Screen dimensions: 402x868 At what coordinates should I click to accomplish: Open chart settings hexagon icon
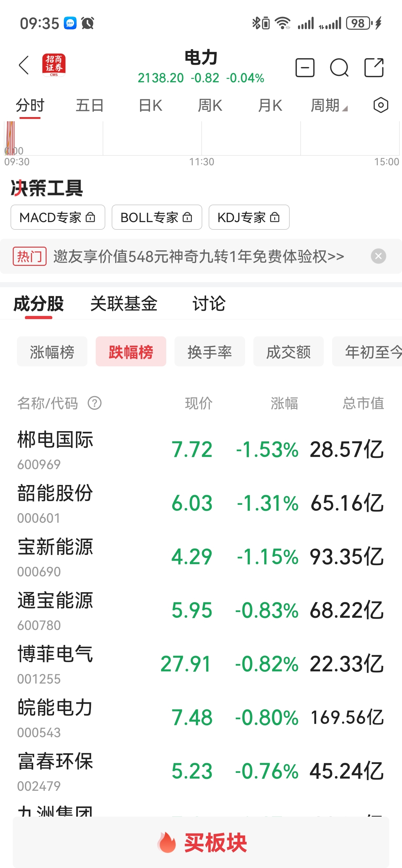[381, 105]
